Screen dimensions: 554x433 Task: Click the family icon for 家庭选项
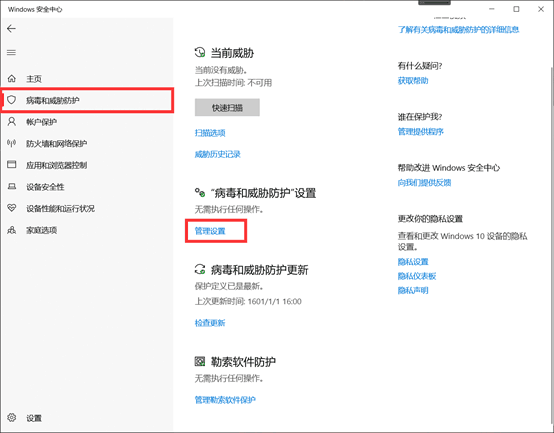pyautogui.click(x=12, y=230)
